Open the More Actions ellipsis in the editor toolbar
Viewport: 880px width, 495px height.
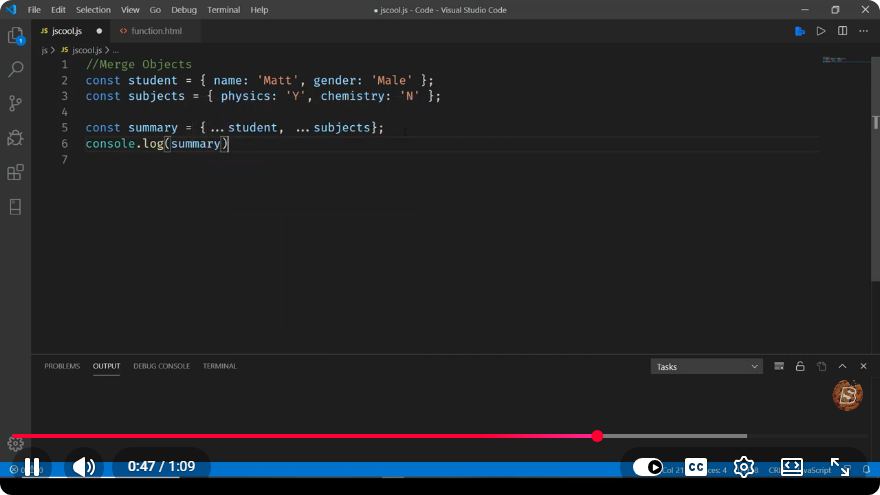[x=864, y=31]
